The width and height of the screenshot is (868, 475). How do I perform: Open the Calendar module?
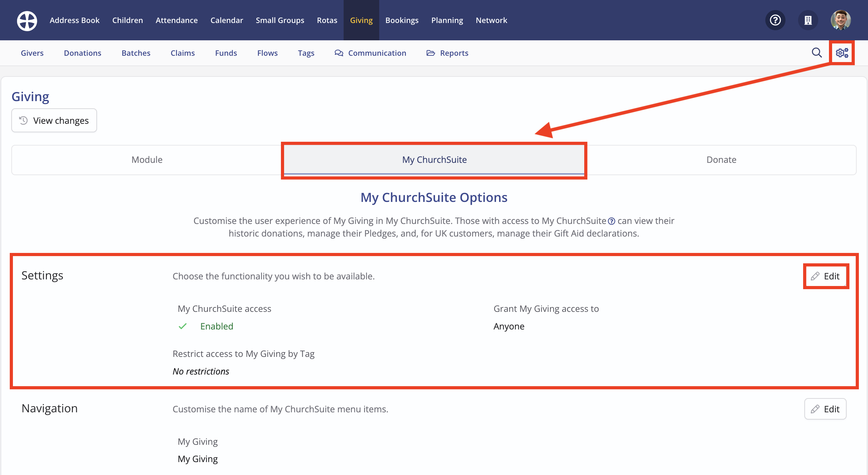(x=227, y=20)
